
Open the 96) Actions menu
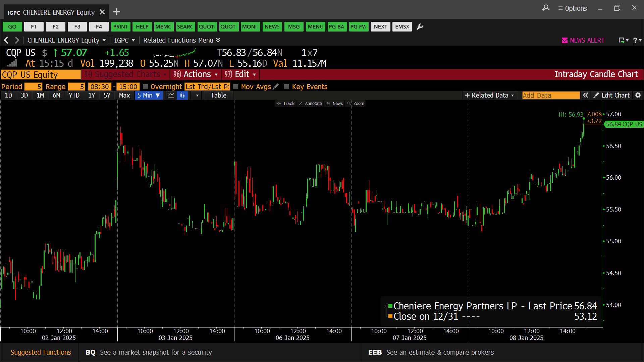(x=196, y=74)
